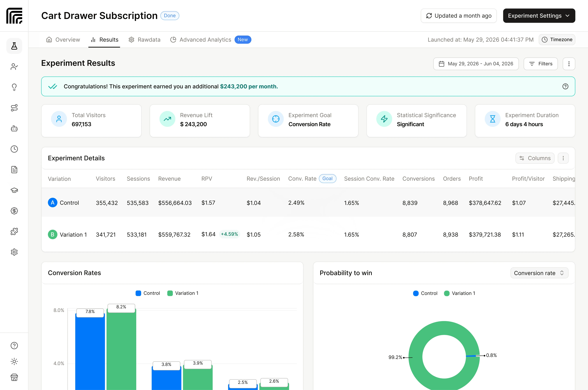Open the help question mark sidebar icon

(x=14, y=346)
